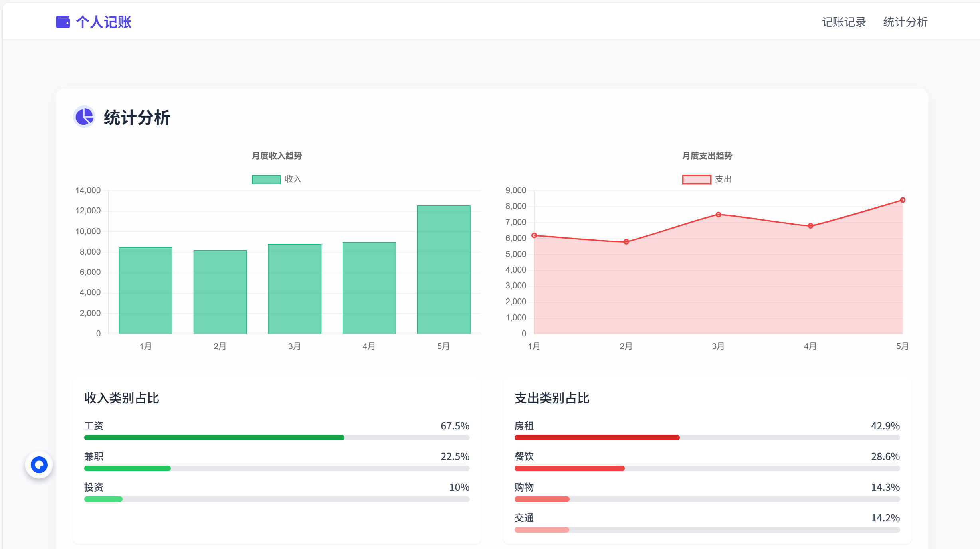Open the 记账记录 nav item

coord(844,22)
